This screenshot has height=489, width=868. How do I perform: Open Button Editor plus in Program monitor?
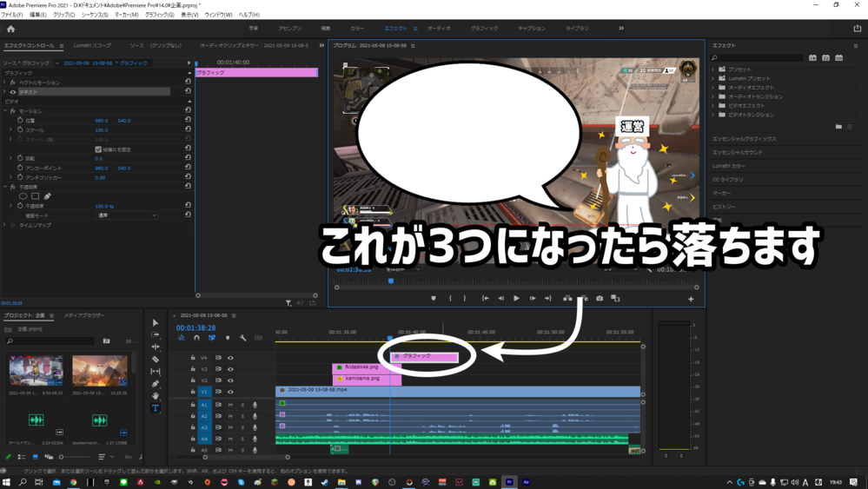coord(691,300)
